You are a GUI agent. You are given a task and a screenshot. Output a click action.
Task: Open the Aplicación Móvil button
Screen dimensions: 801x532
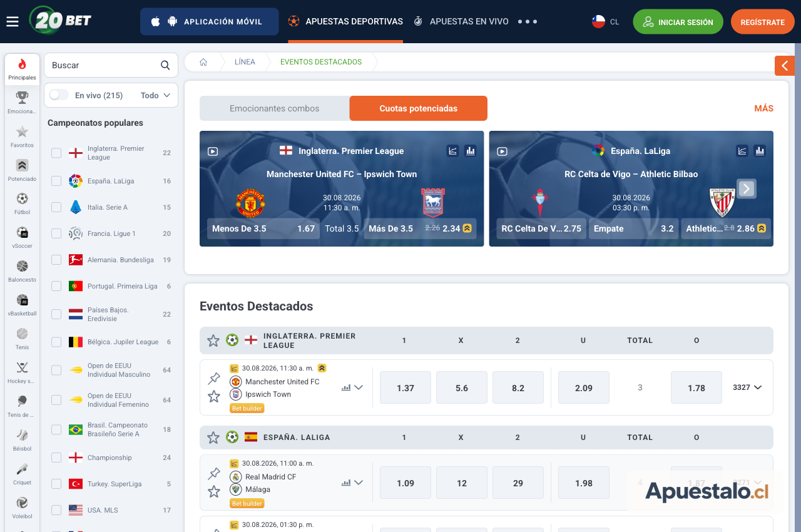[210, 21]
